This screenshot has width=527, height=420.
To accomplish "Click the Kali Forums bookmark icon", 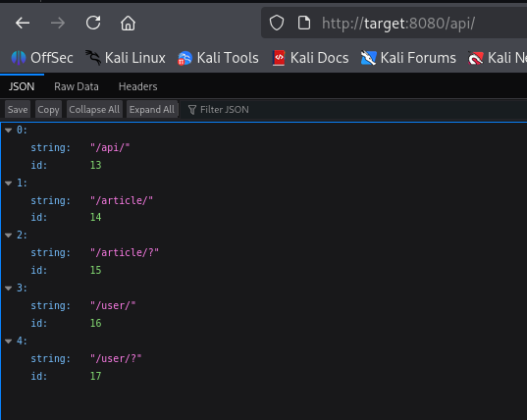I will (368, 58).
